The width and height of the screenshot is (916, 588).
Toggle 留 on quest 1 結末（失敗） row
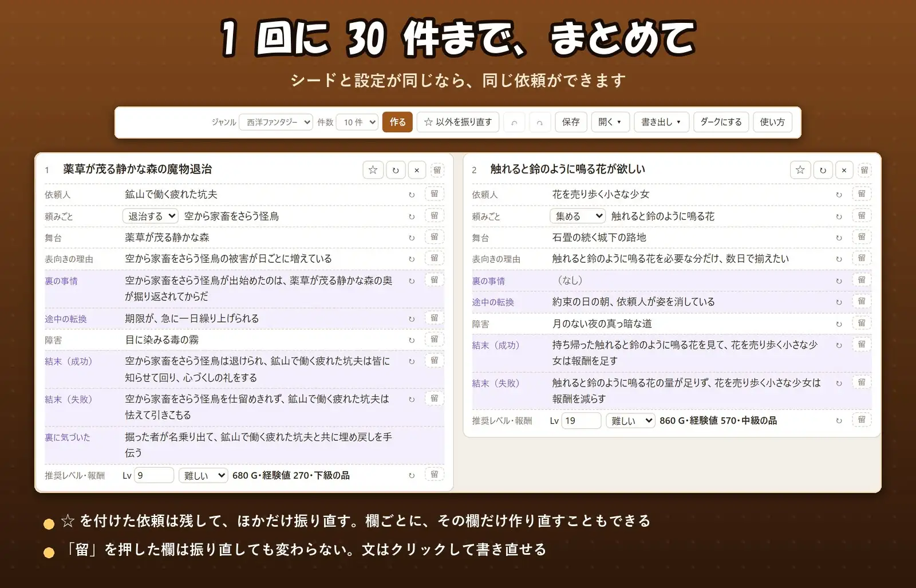point(435,398)
